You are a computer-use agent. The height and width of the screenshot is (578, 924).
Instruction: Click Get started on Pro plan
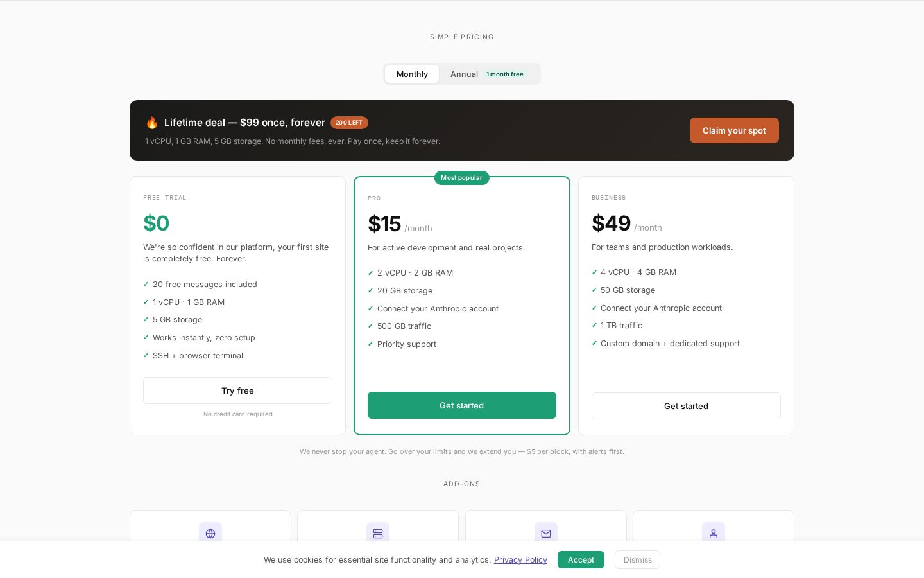(x=462, y=405)
